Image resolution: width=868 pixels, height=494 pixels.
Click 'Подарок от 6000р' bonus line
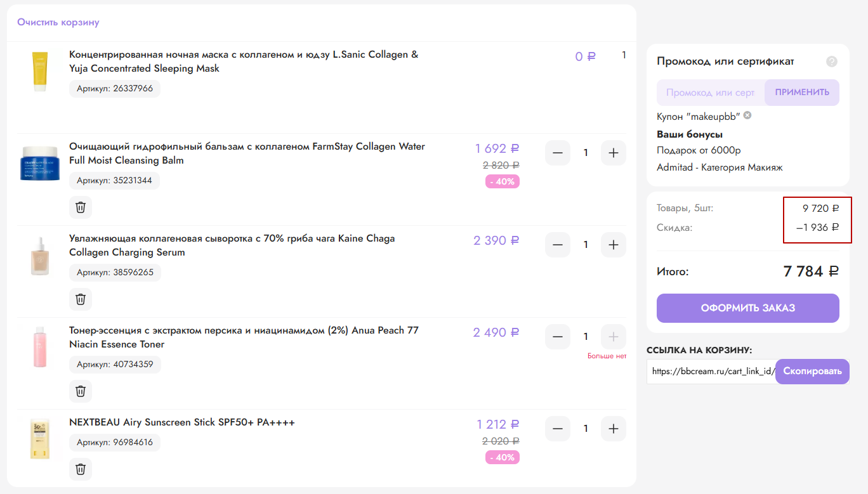coord(699,151)
